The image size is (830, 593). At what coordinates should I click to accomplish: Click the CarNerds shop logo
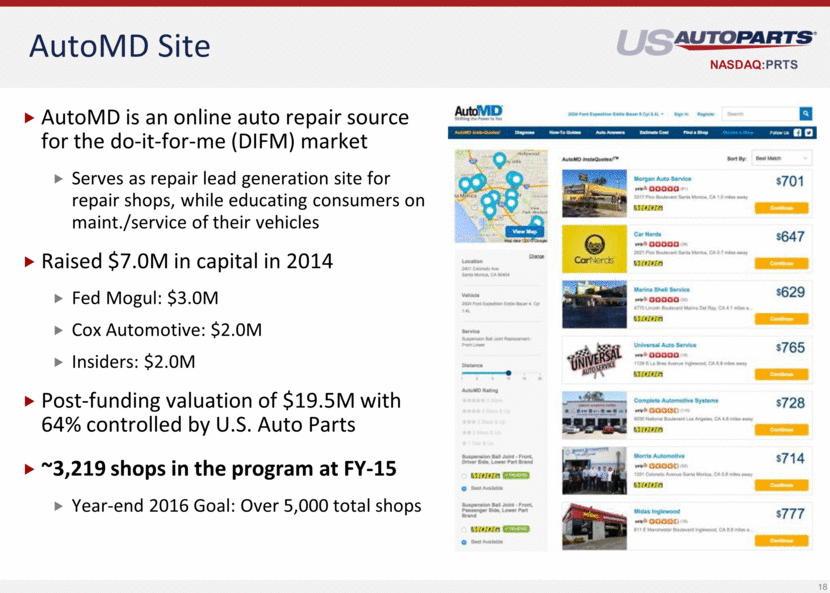(x=594, y=249)
